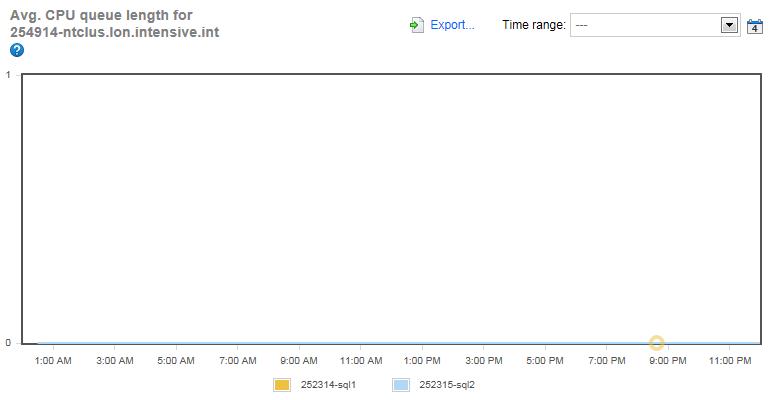This screenshot has height=400, width=770.
Task: Click the orange 252314-sql1 legend swatch
Action: [x=282, y=384]
